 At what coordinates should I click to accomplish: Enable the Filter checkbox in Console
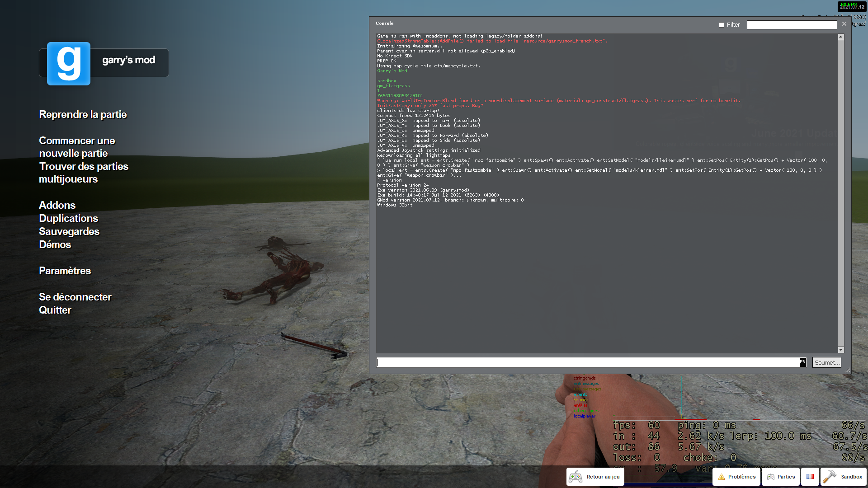(x=722, y=25)
